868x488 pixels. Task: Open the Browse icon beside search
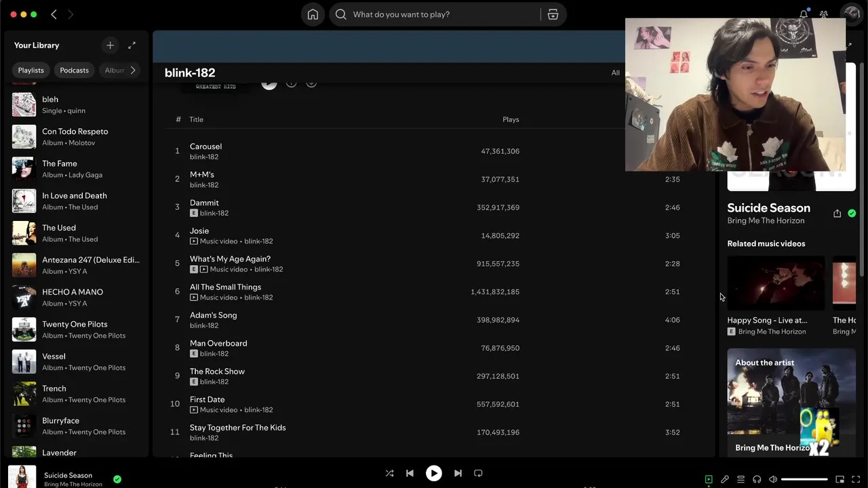553,14
